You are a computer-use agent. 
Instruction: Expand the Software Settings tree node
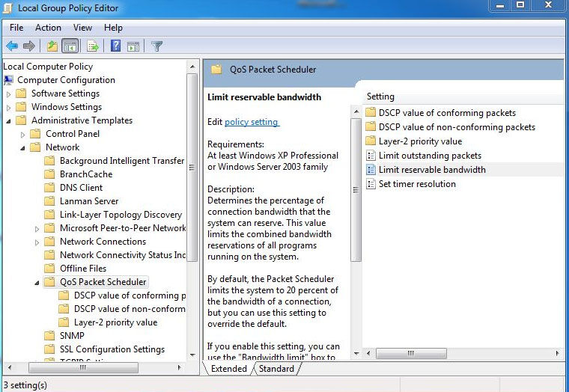click(x=9, y=94)
